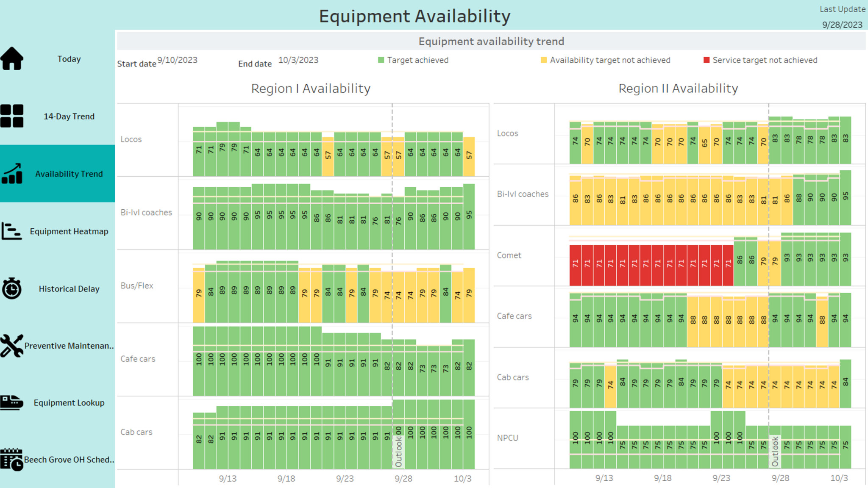Image resolution: width=868 pixels, height=488 pixels.
Task: Open the Equipment Heatmap icon
Action: pyautogui.click(x=13, y=231)
